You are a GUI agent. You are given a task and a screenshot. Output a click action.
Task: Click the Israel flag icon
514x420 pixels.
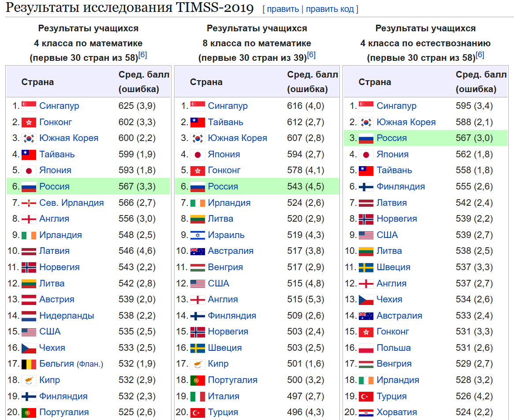(197, 235)
